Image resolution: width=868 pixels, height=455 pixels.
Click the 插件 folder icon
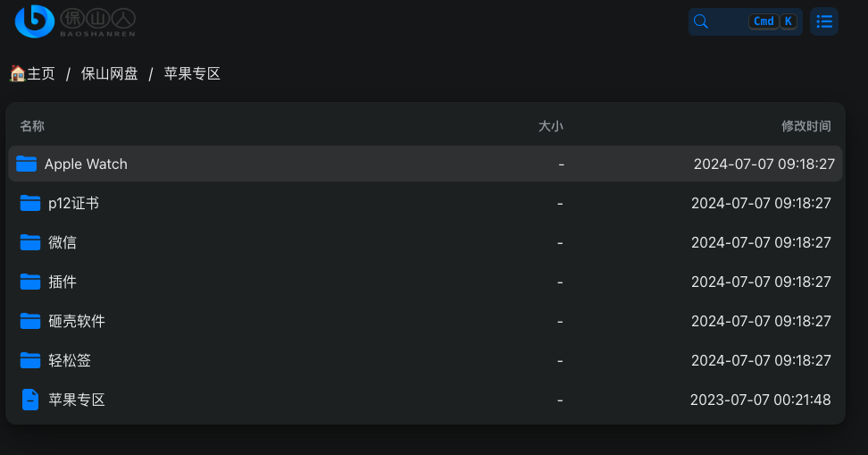tap(29, 282)
